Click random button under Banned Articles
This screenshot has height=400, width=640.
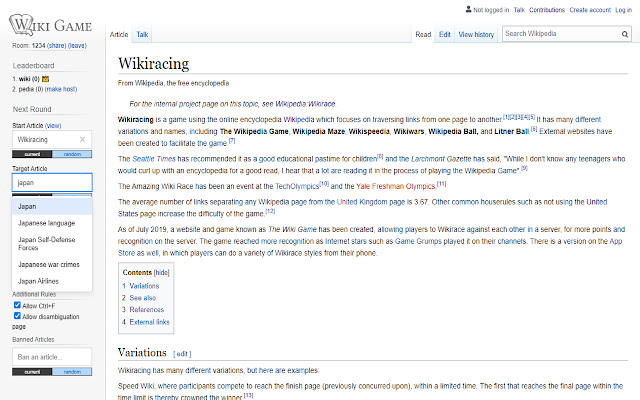72,371
